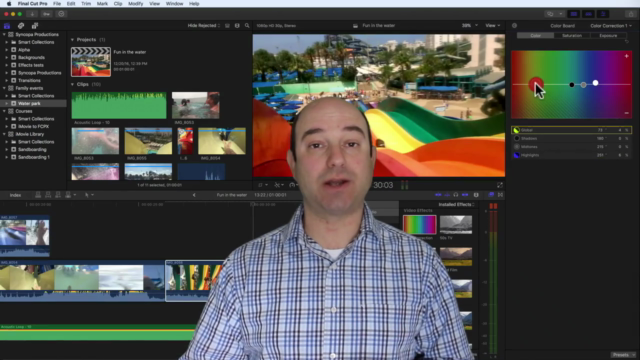
Task: Open the Select tool arrow dropdown
Action: (89, 195)
